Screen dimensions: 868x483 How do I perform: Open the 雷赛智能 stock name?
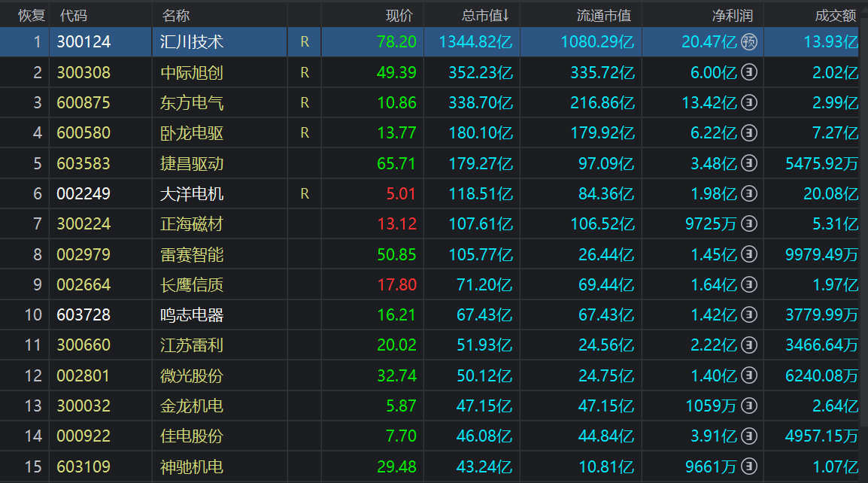pos(192,254)
